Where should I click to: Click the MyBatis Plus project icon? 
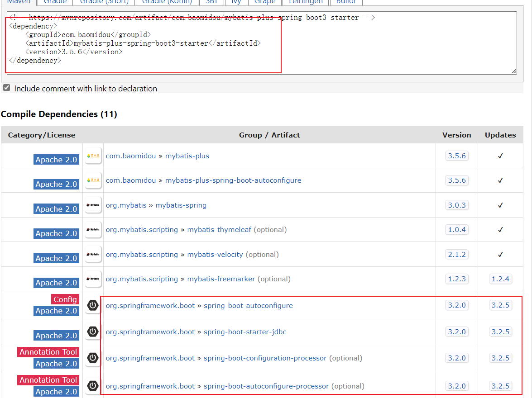coord(93,156)
